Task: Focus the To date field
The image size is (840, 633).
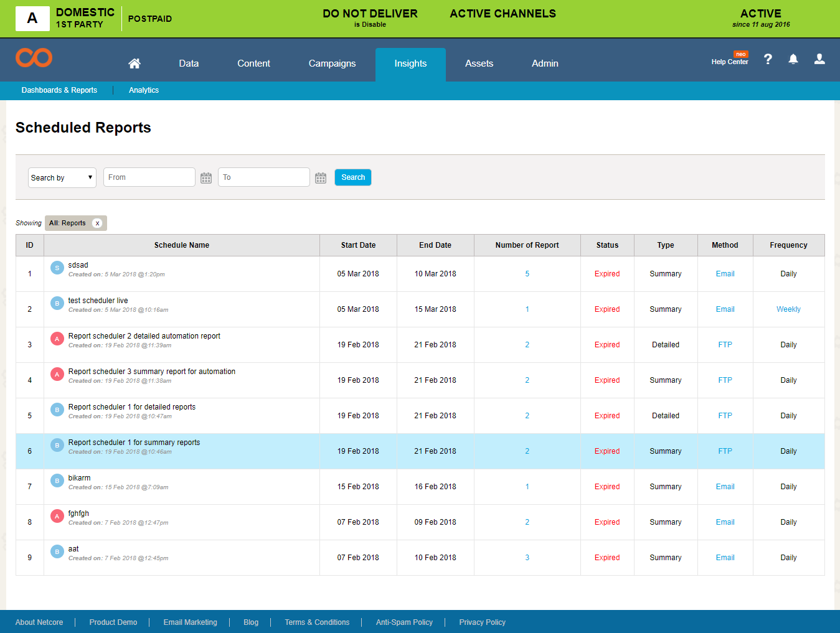Action: pyautogui.click(x=264, y=177)
